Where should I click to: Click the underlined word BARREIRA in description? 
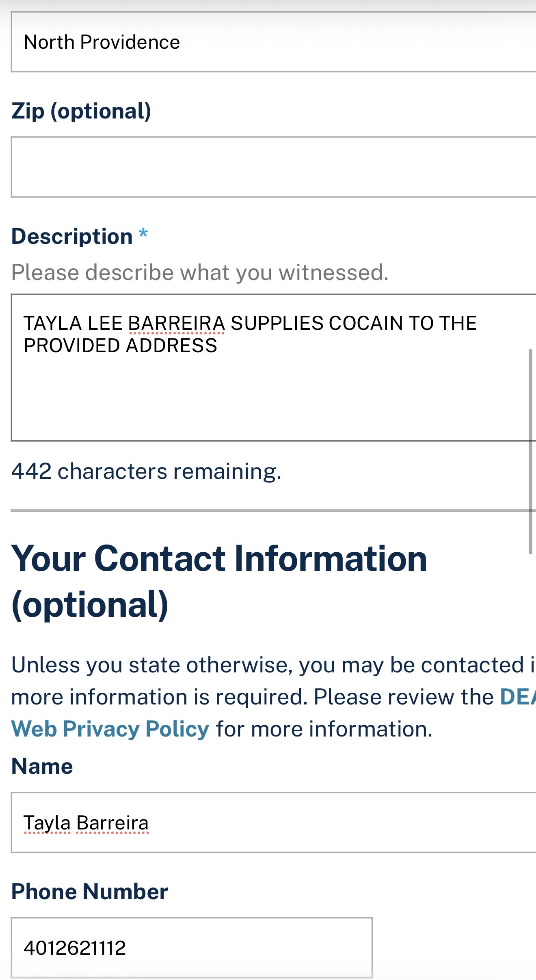177,323
